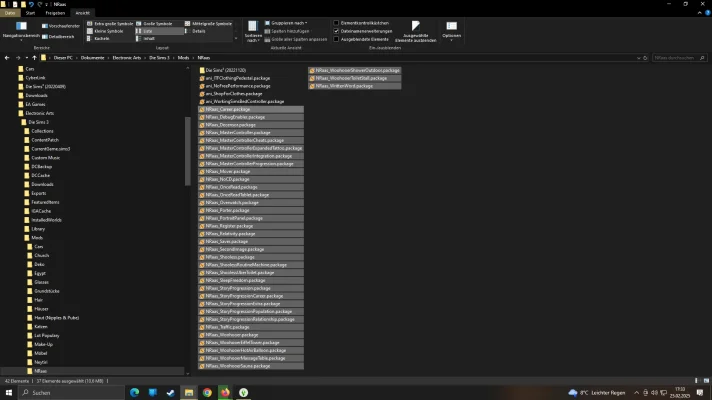Select NRaas_WrittenWord.package file

click(x=355, y=86)
